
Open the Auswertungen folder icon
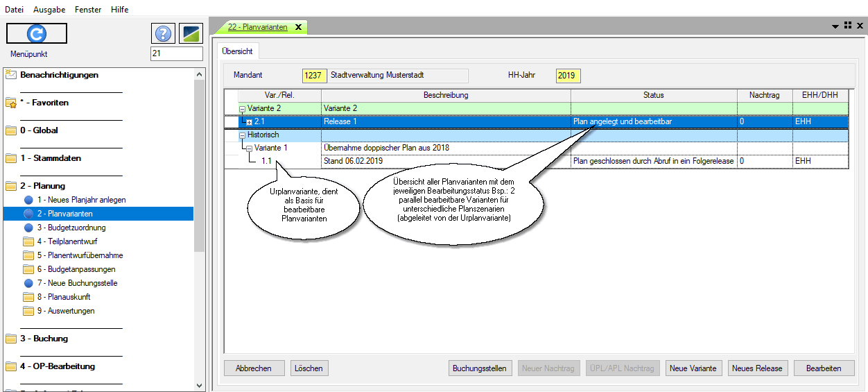click(28, 311)
